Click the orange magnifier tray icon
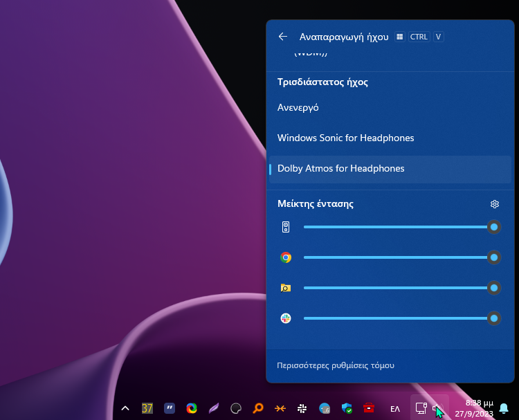This screenshot has width=519, height=420. (x=258, y=408)
